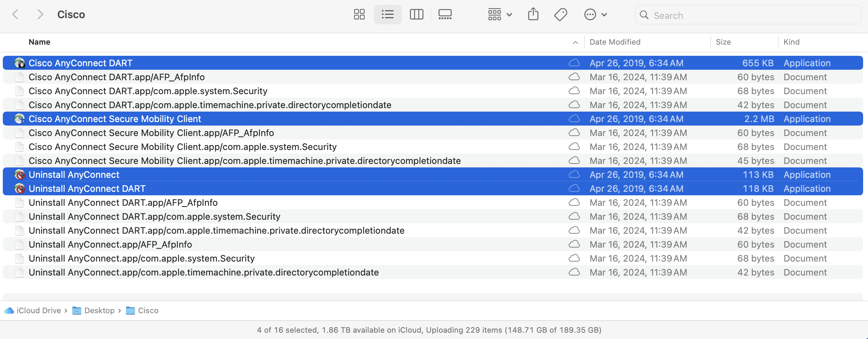This screenshot has width=868, height=339.
Task: Sort files by Size column
Action: [723, 42]
